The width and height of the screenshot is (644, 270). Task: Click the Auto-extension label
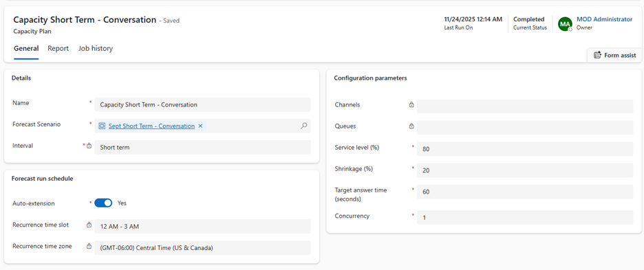point(33,203)
